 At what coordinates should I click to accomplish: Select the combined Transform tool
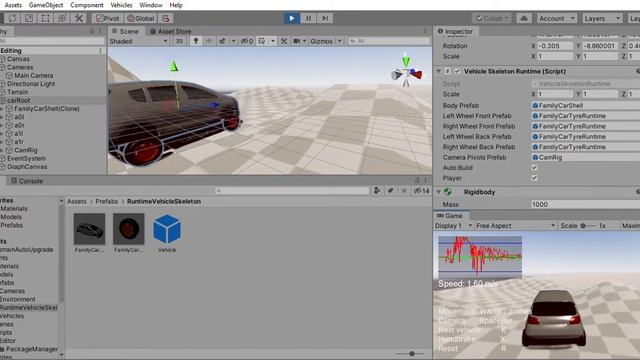coord(62,18)
